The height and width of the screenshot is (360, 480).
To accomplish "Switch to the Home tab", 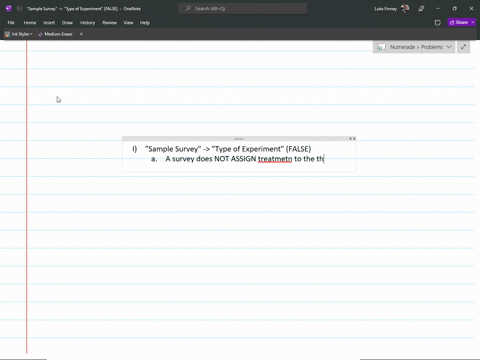I will (30, 23).
